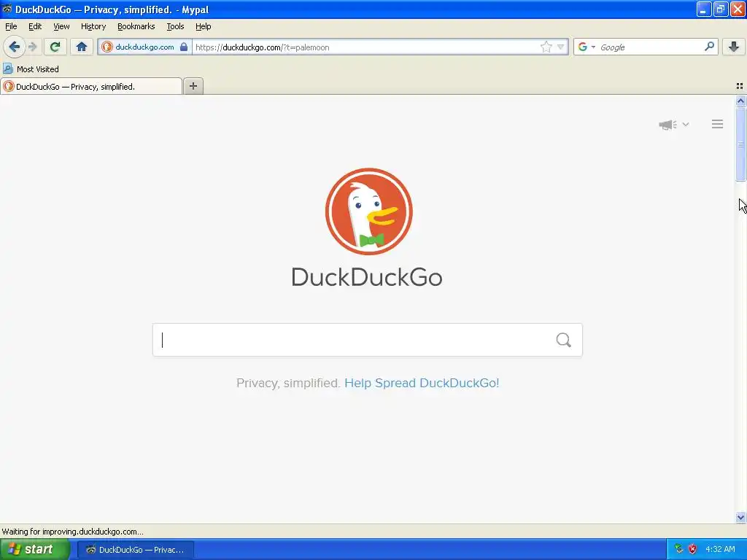The height and width of the screenshot is (560, 747).
Task: Click the Forward arrow button
Action: click(33, 47)
